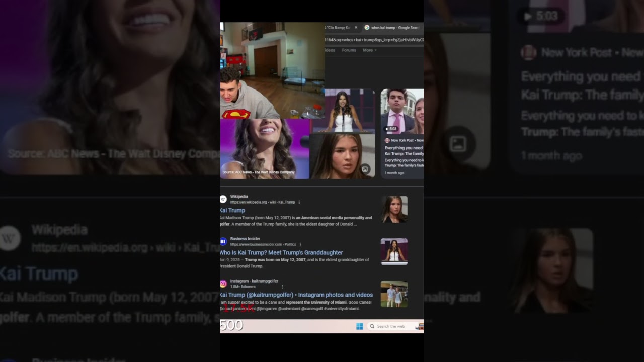Open the Kai Trump @kaitrumpgolfer Instagram link
The width and height of the screenshot is (644, 362).
[296, 295]
